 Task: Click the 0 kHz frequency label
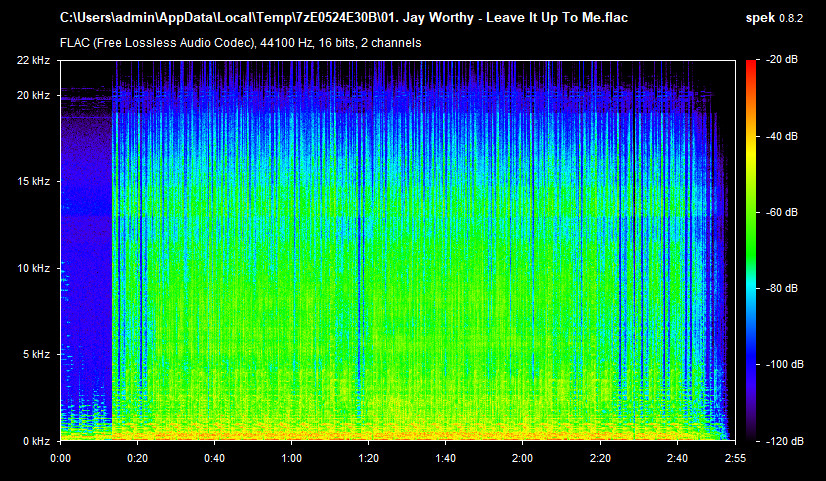point(36,441)
